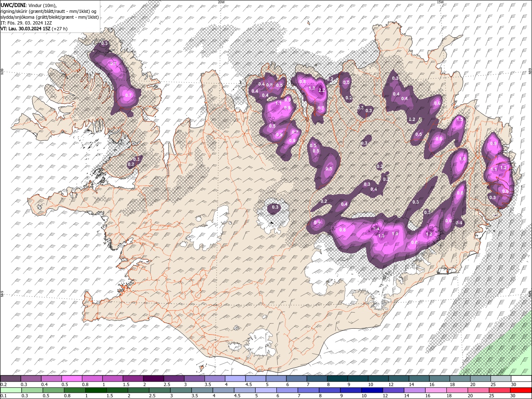Click the 'slydda/snjókoma' legend description line
532x399 pixels.
(50, 17)
